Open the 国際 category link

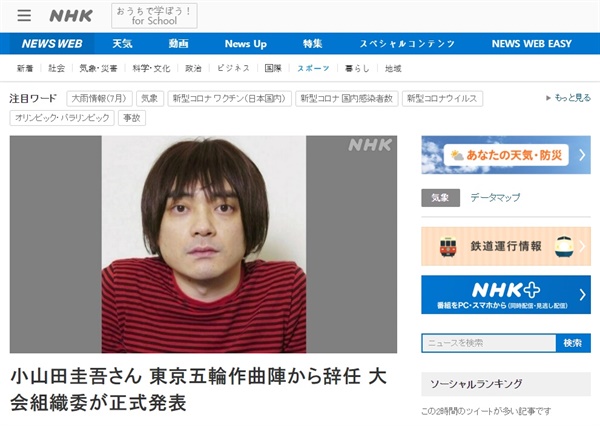(273, 69)
